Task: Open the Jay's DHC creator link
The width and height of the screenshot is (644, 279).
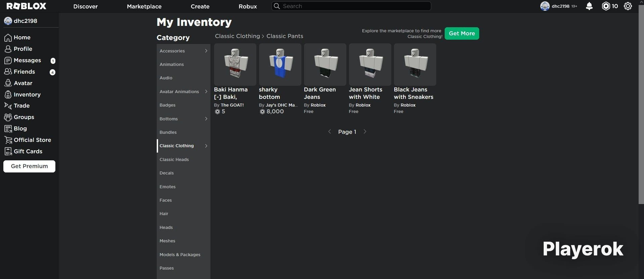Action: tap(282, 105)
